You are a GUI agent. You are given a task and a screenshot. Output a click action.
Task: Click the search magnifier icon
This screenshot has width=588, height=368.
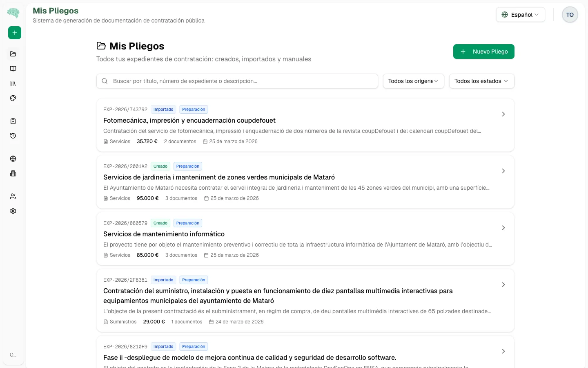click(x=105, y=81)
